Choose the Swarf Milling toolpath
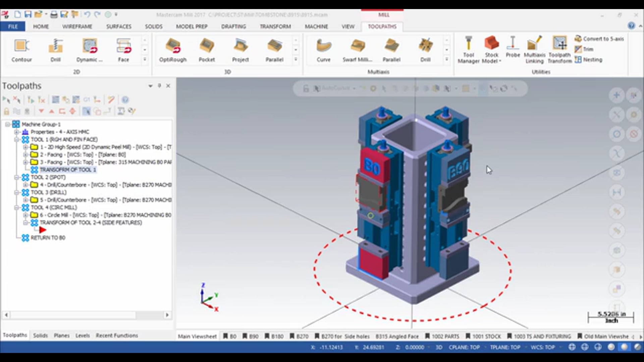The image size is (644, 362). pyautogui.click(x=358, y=50)
